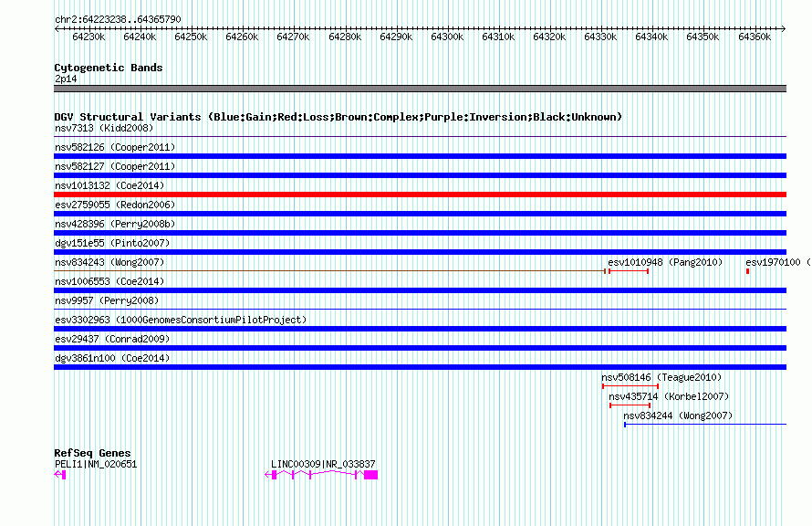The width and height of the screenshot is (812, 526).
Task: Select the esv29437 (Conrad2009) label
Action: point(112,339)
